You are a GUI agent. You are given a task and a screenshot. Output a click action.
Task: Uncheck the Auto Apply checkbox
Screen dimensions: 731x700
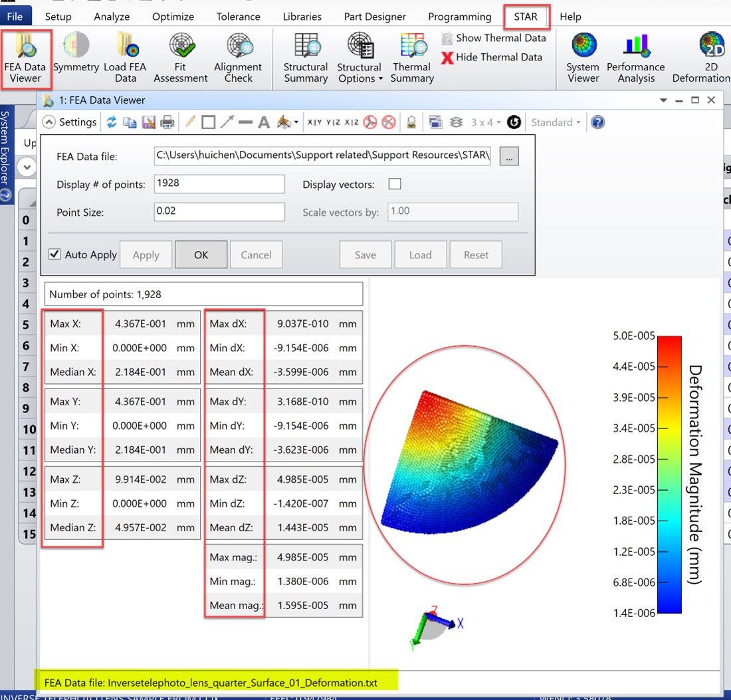[x=54, y=254]
